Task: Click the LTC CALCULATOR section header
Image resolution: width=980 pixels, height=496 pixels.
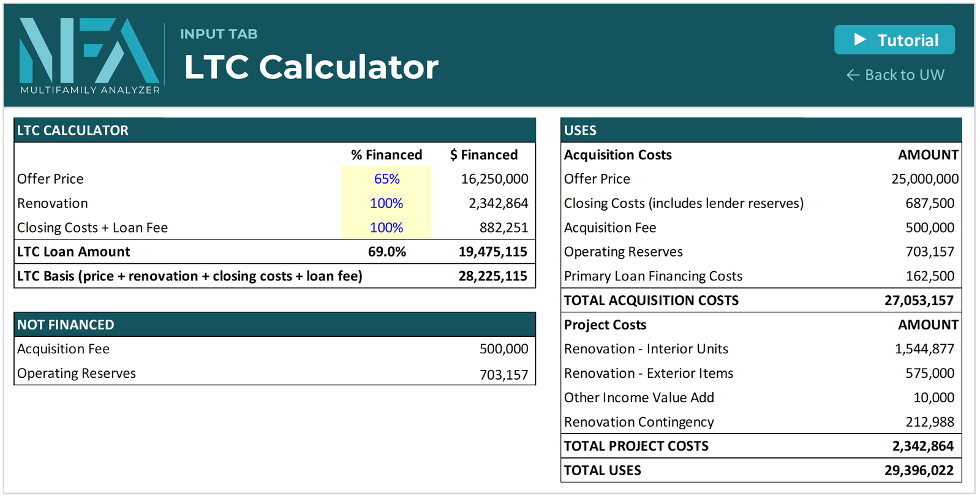Action: 274,130
